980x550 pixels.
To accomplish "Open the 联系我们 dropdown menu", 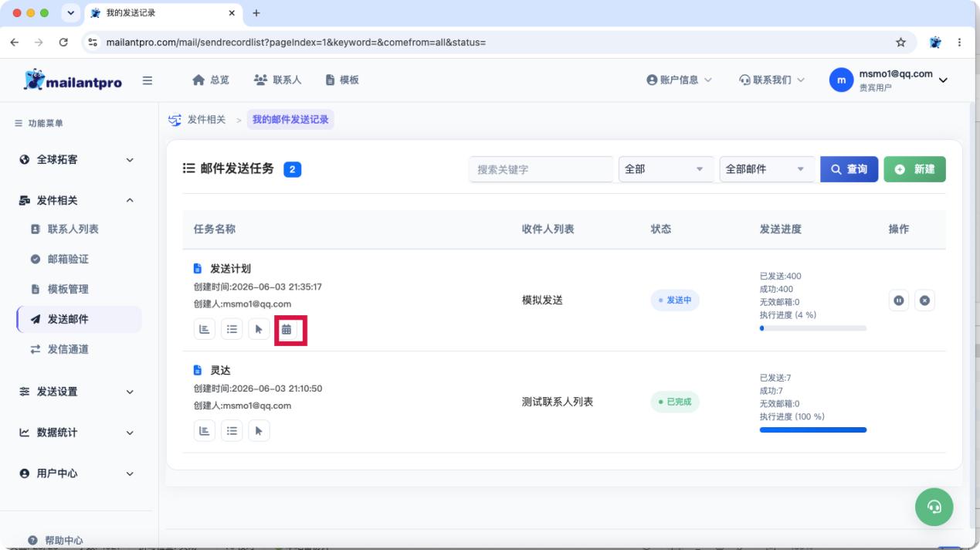I will point(772,80).
